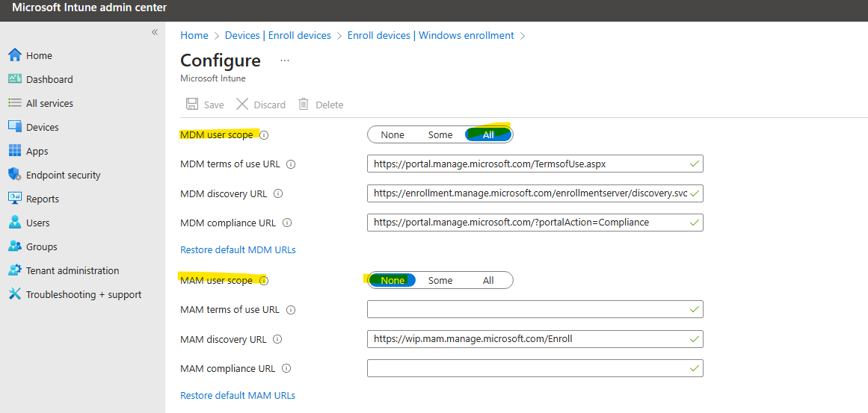Image resolution: width=868 pixels, height=413 pixels.
Task: Set MAM user scope to Some
Action: (440, 280)
